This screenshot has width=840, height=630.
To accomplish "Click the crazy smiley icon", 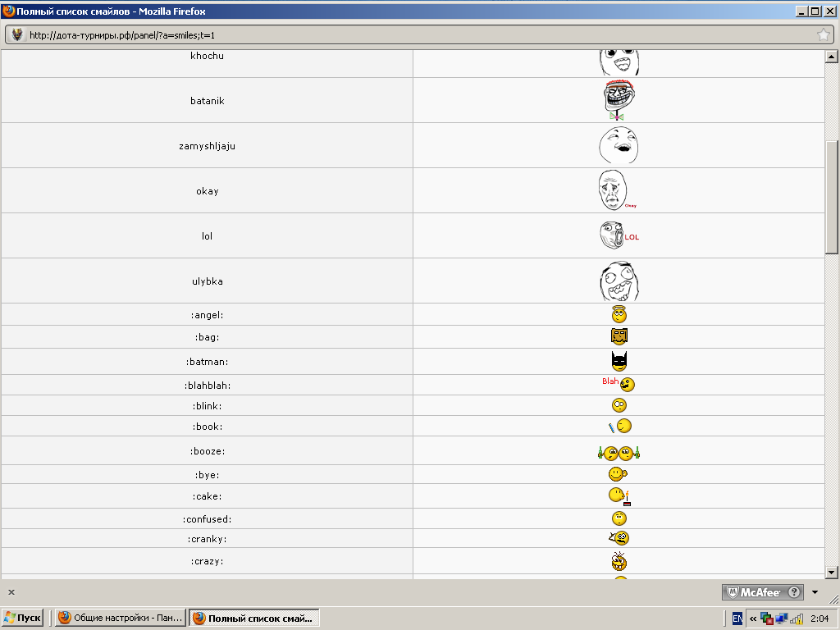I will pos(619,561).
